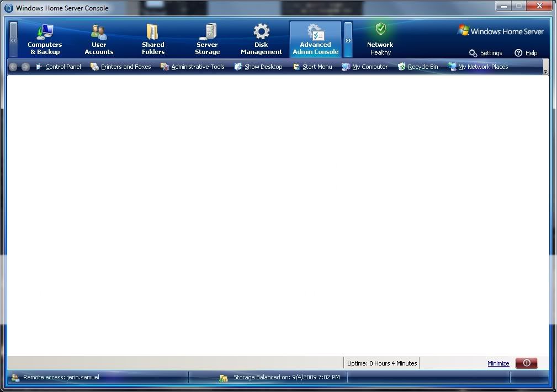The height and width of the screenshot is (392, 557).
Task: Click the My Network Places icon
Action: click(452, 67)
